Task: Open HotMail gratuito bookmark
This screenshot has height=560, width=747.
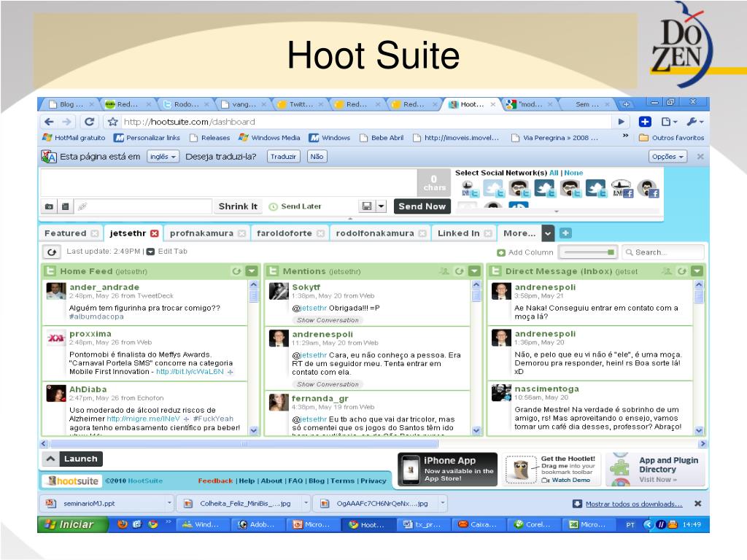Action: [74, 138]
